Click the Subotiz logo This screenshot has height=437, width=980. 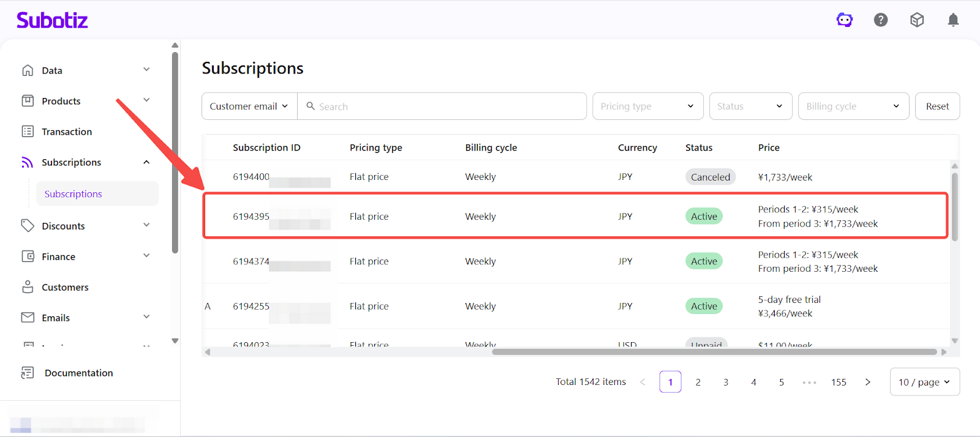pyautogui.click(x=52, y=20)
